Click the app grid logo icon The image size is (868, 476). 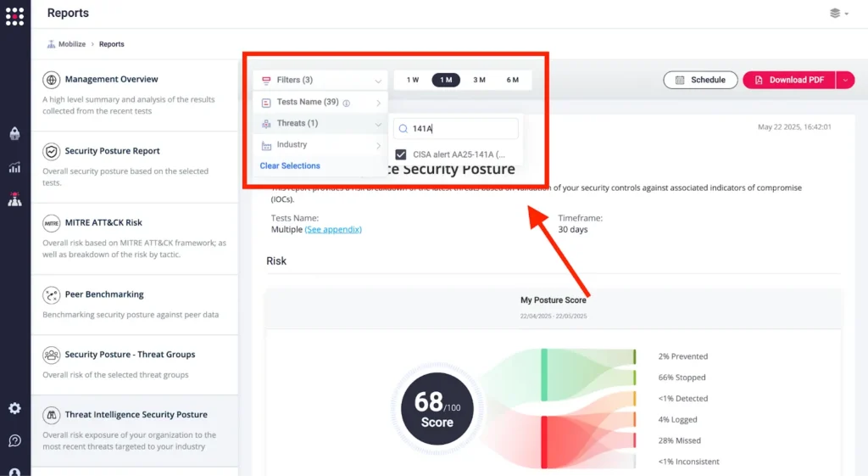tap(14, 15)
